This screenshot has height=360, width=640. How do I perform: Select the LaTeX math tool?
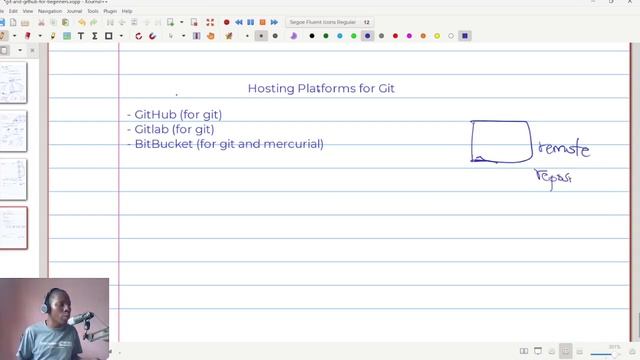point(94,36)
